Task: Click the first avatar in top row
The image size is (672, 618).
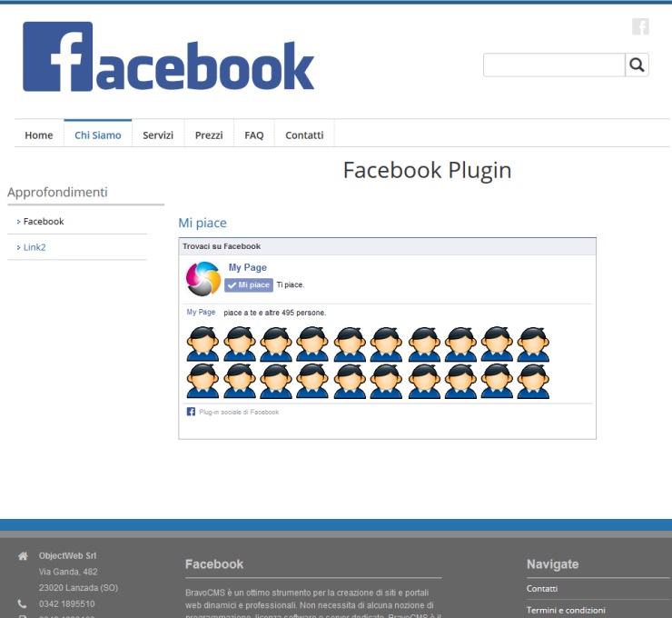Action: click(203, 344)
